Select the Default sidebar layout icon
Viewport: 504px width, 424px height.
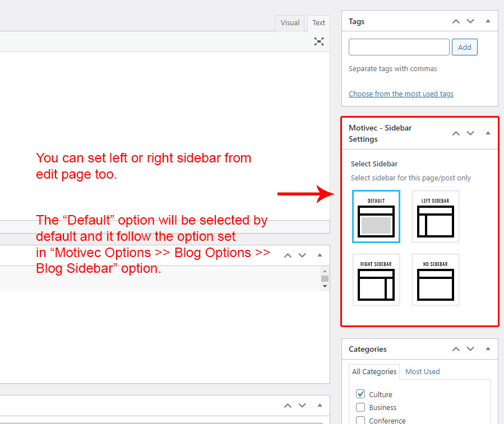click(376, 217)
